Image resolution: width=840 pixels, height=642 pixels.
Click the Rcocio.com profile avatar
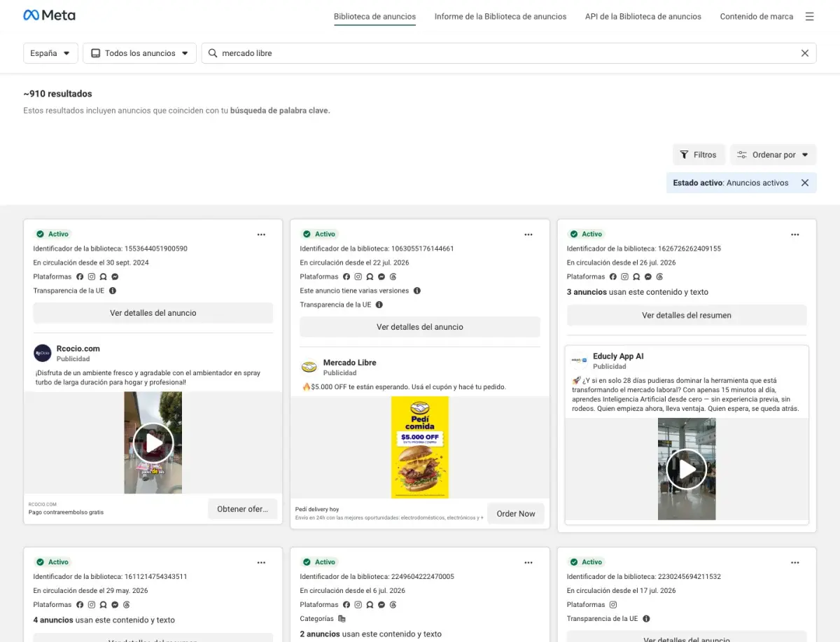tap(43, 353)
